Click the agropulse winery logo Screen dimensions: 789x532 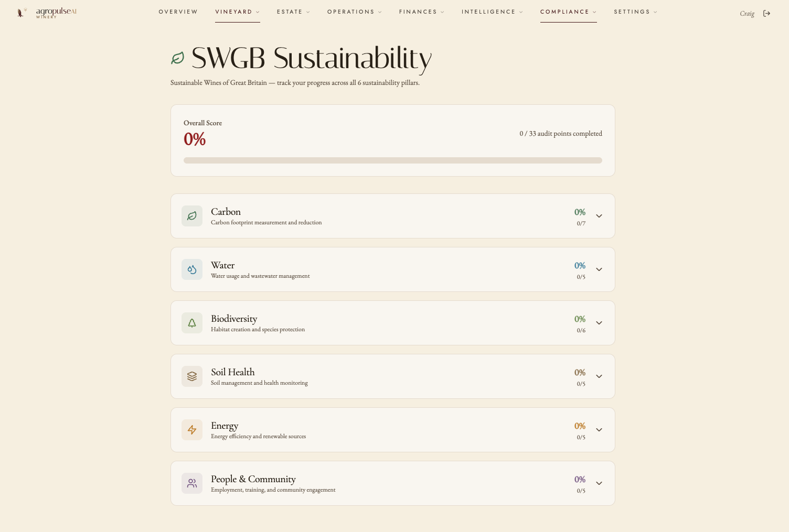pyautogui.click(x=47, y=13)
